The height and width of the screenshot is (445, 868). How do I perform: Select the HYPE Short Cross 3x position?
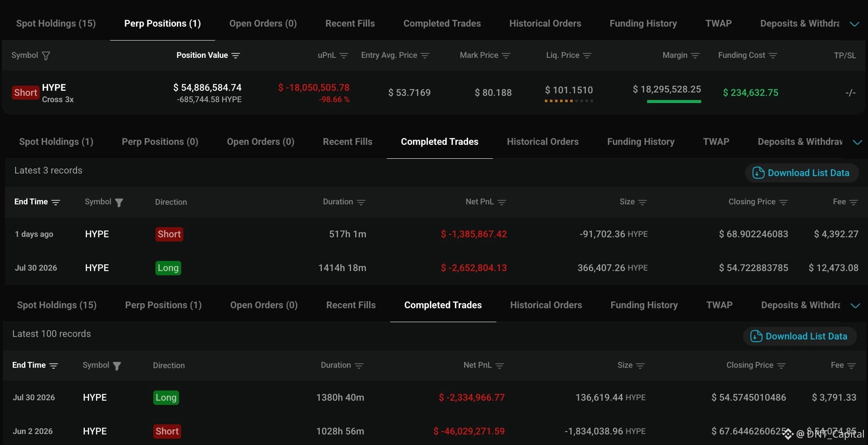point(43,93)
